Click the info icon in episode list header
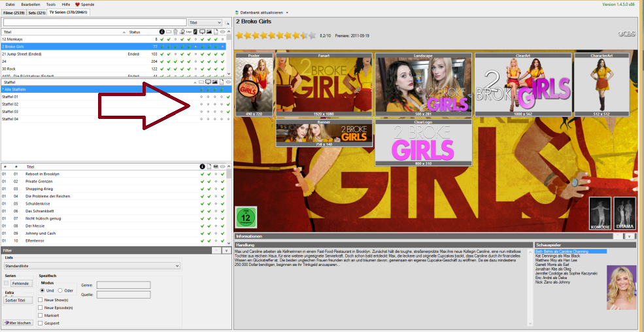This screenshot has width=644, height=332. point(203,167)
